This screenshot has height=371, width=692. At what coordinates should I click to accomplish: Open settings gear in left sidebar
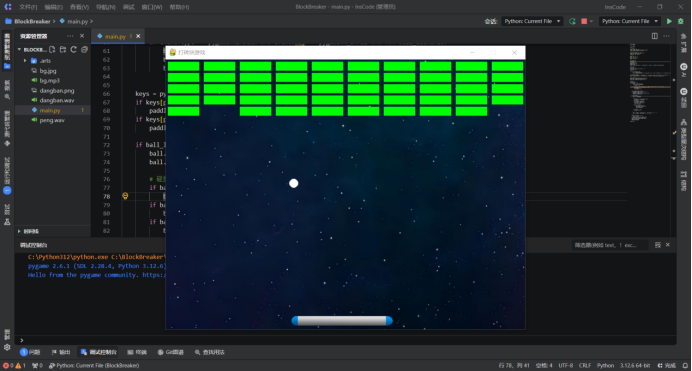pos(7,347)
